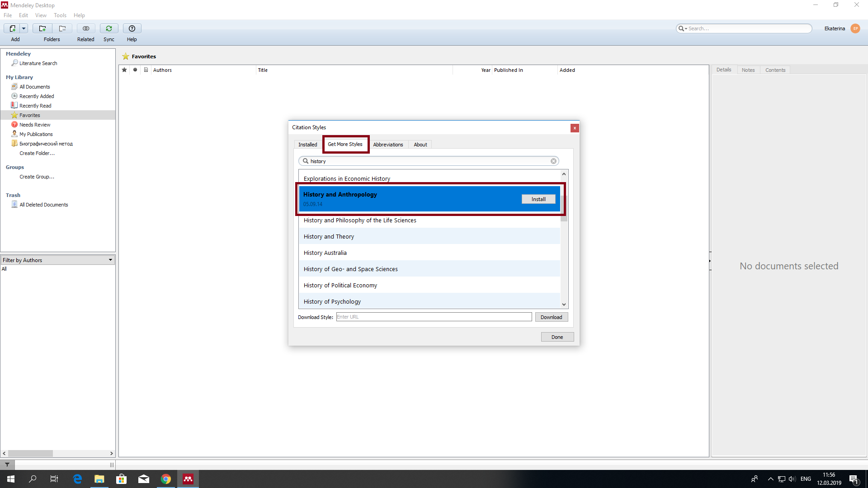Image resolution: width=868 pixels, height=488 pixels.
Task: Open the Filter by Authors dropdown
Action: [58, 260]
